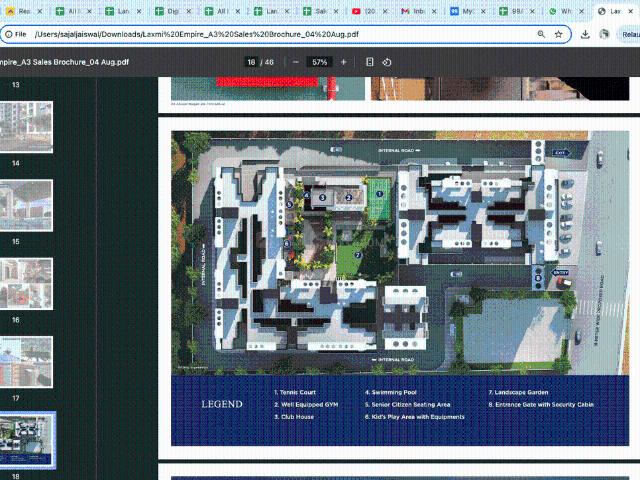The height and width of the screenshot is (480, 640).
Task: Switch to the YouTube browser tab
Action: (x=367, y=11)
